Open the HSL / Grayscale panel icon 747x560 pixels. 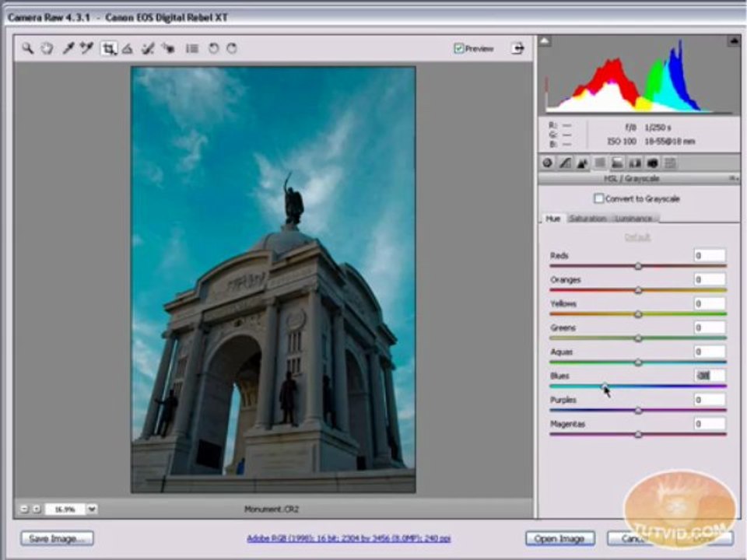600,163
